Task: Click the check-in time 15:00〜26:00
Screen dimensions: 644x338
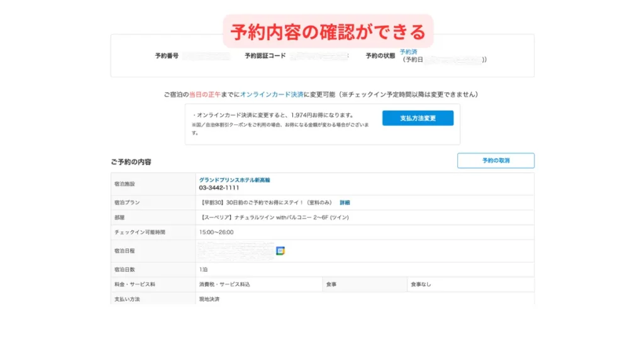Action: click(x=216, y=232)
